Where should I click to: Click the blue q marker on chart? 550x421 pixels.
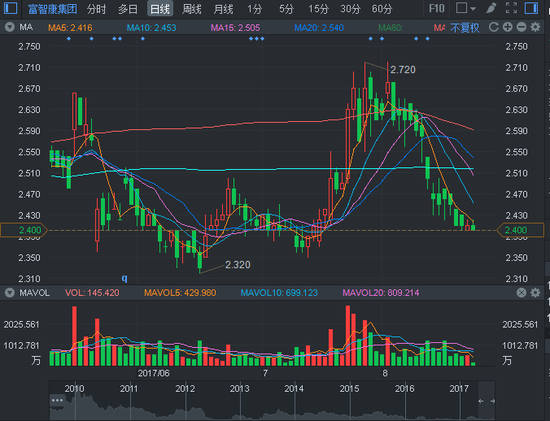pyautogui.click(x=125, y=279)
